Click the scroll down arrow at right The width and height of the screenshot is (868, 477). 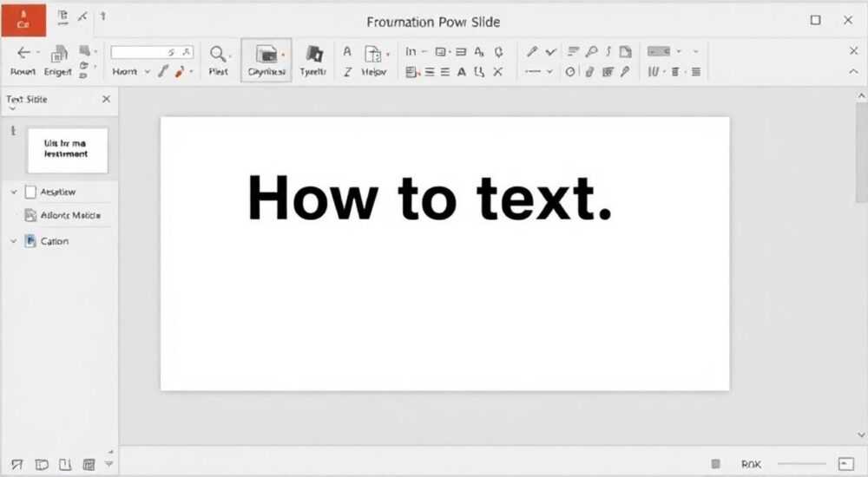(861, 435)
